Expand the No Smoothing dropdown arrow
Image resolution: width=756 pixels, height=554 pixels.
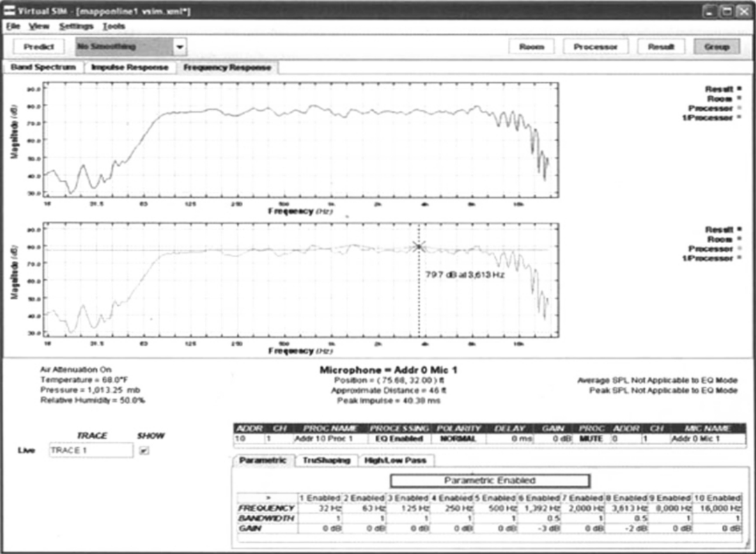pos(180,47)
